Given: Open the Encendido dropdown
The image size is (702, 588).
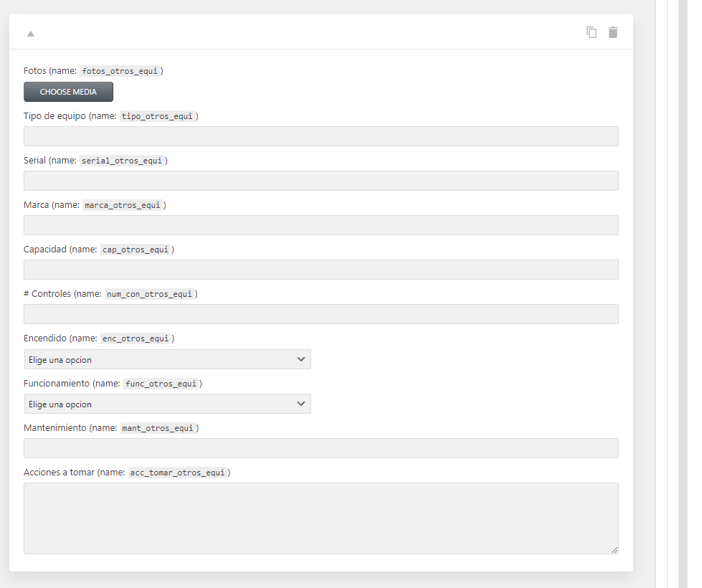Looking at the screenshot, I should 167,359.
